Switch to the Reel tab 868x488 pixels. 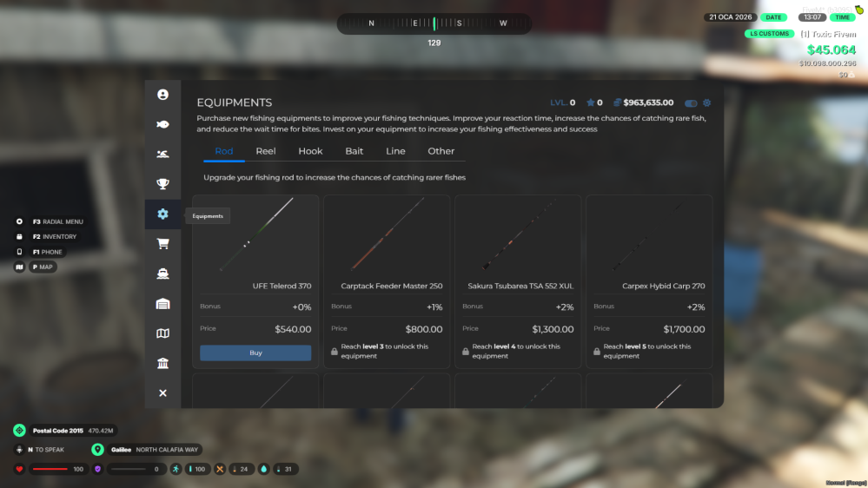pyautogui.click(x=266, y=151)
